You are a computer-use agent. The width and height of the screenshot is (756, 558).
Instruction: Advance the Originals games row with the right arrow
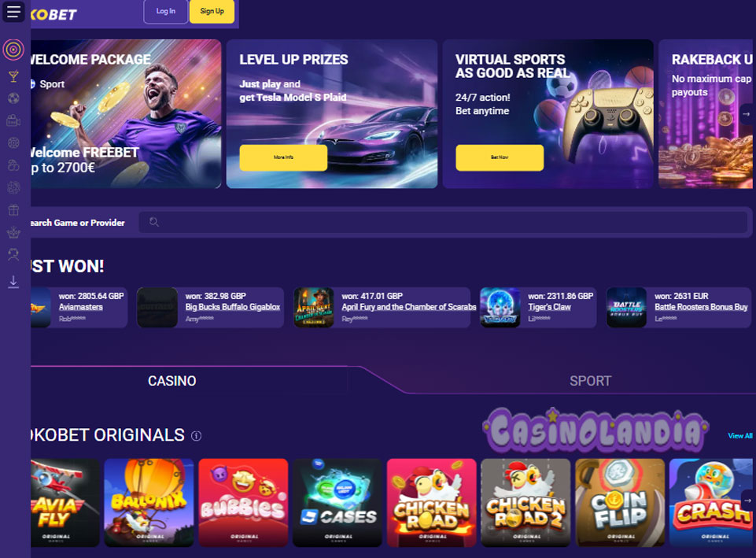[747, 501]
